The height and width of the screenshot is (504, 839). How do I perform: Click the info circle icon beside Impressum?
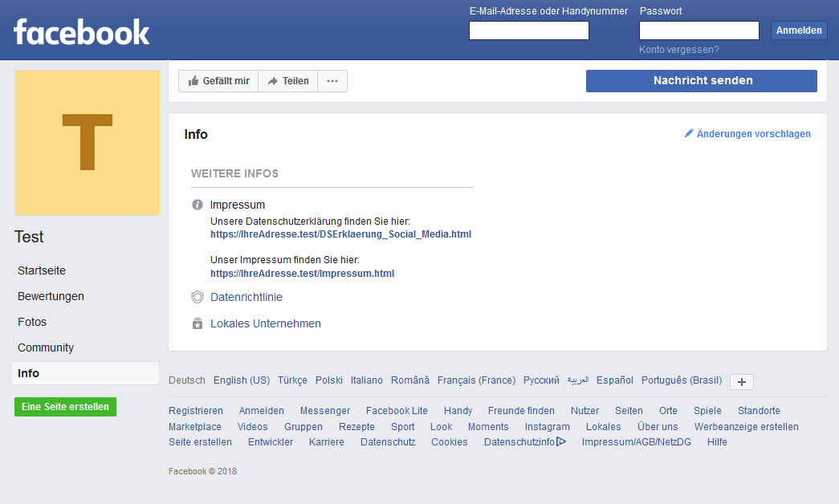tap(198, 205)
